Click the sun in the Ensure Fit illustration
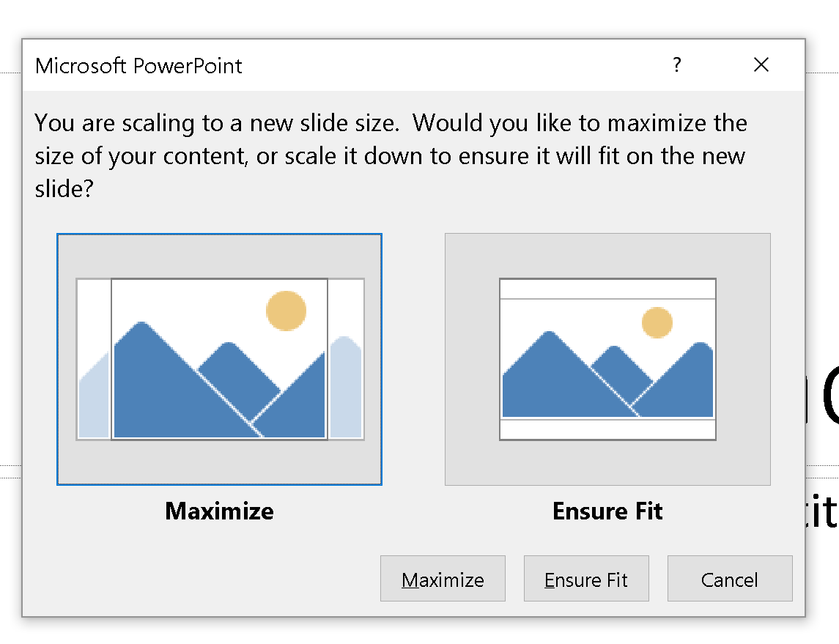This screenshot has width=839, height=644. coord(657,322)
